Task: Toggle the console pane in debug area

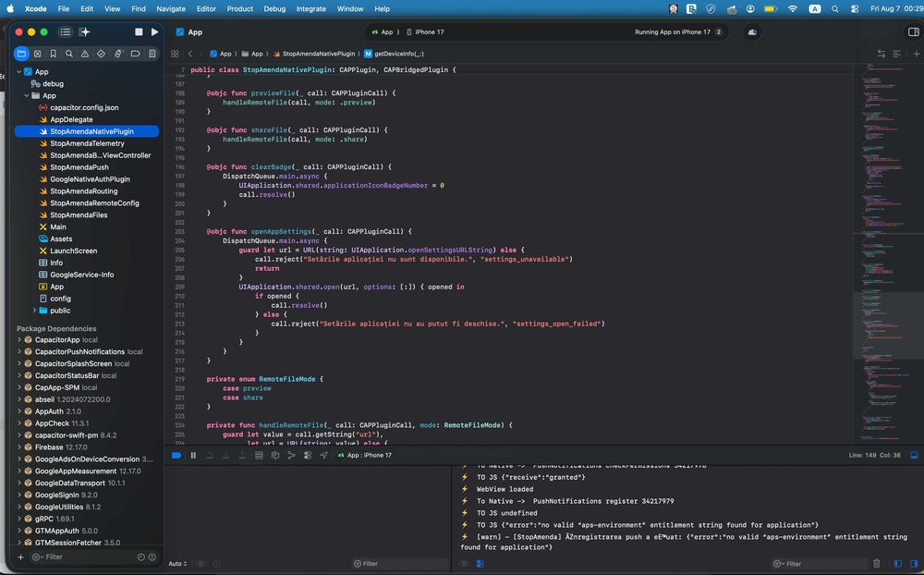Action: (x=914, y=564)
